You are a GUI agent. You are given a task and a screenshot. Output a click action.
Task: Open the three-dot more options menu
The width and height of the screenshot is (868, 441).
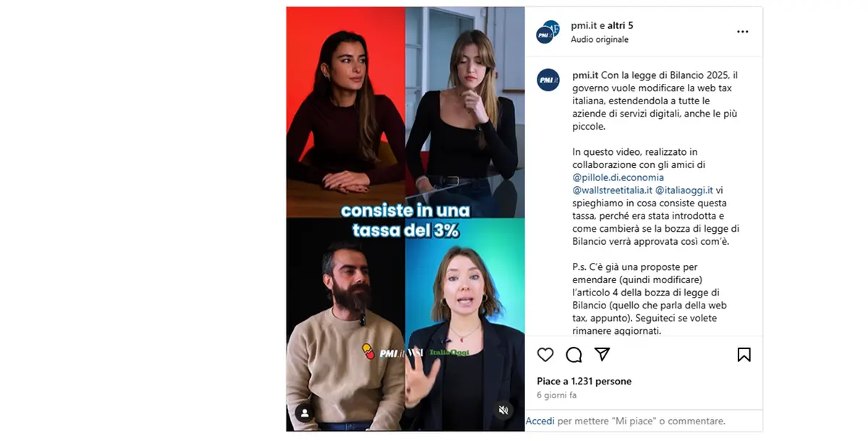click(x=743, y=32)
